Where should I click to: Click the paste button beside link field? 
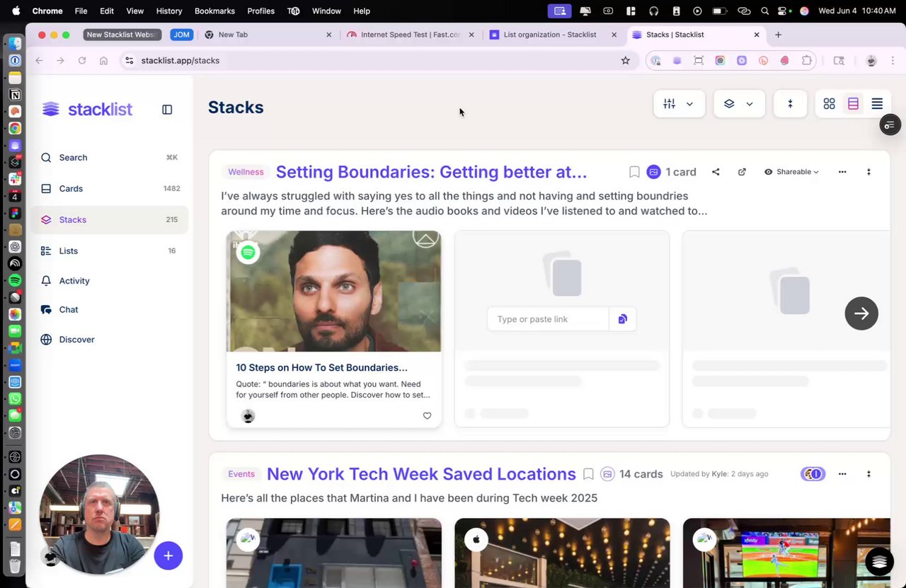click(x=623, y=319)
